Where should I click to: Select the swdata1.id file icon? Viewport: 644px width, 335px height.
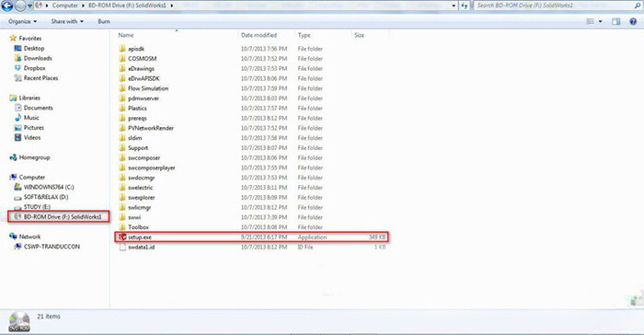(x=122, y=247)
